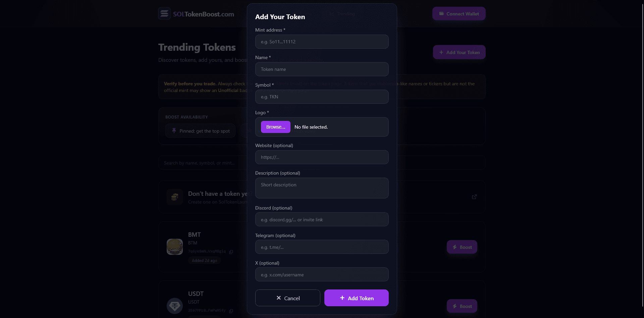Viewport: 644px width, 318px height.
Task: Copy the USDT mint address
Action: (x=231, y=311)
